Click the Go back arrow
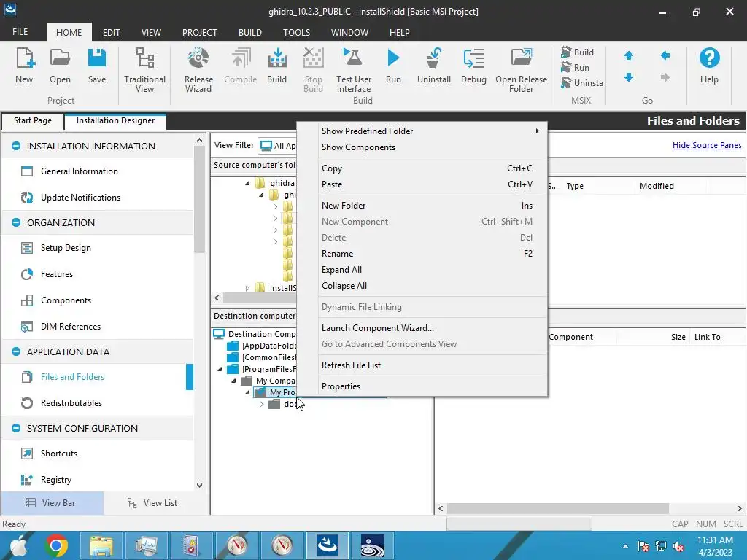Viewport: 747px width, 560px height. [665, 55]
